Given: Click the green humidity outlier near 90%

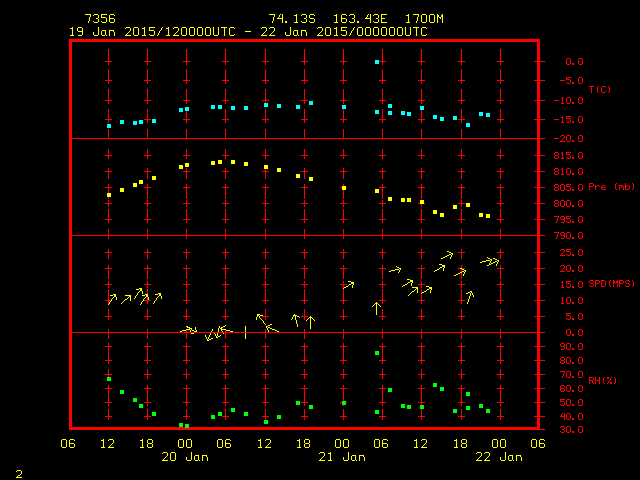Looking at the screenshot, I should click(x=377, y=353).
